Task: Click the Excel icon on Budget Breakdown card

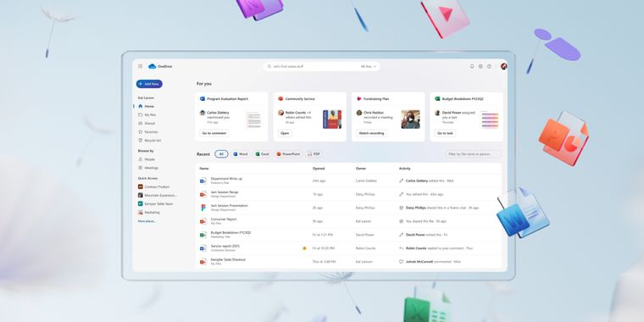Action: point(437,99)
